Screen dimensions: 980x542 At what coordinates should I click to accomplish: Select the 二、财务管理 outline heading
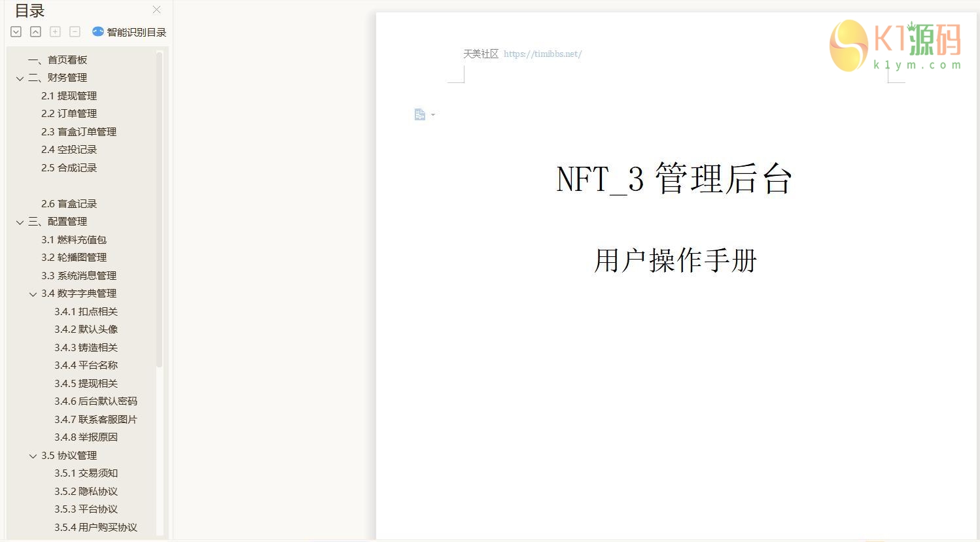coord(58,78)
